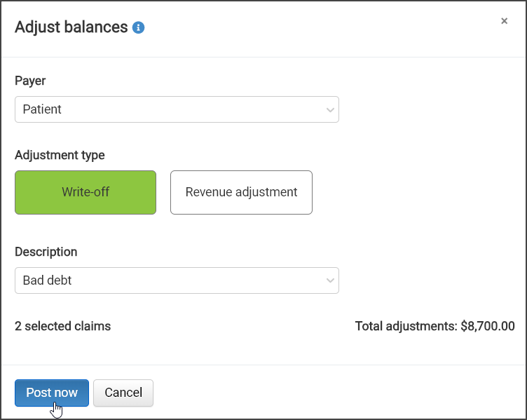Switch adjustment type to Revenue adjustment

pyautogui.click(x=241, y=192)
